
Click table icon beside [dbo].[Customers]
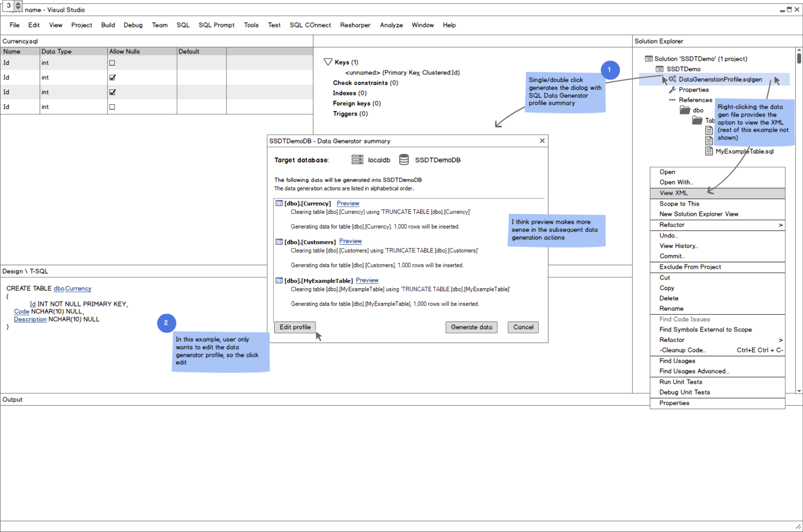pos(279,242)
